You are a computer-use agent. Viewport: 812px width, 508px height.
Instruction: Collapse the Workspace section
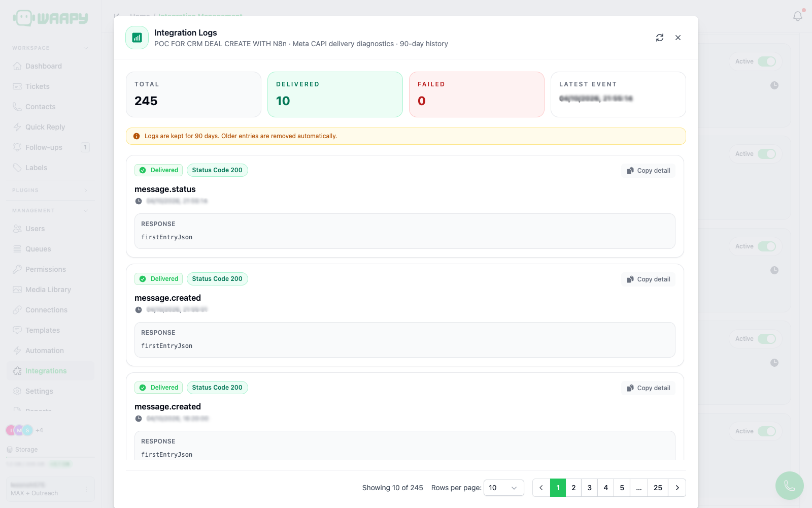pos(86,48)
